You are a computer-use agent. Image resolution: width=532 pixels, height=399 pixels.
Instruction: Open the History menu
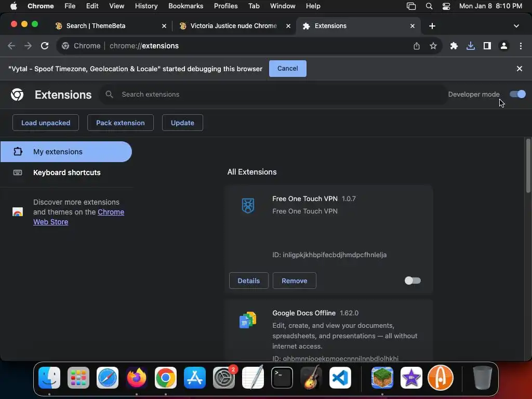click(x=146, y=6)
